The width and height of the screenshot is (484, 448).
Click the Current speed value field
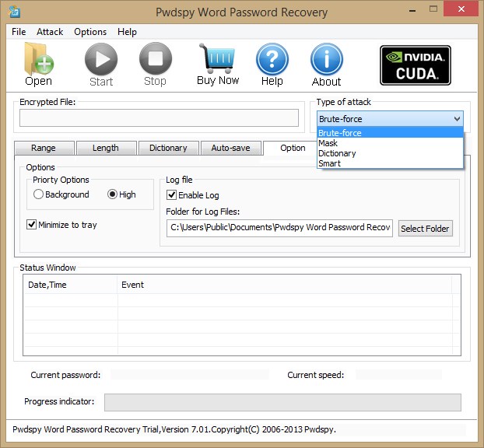pyautogui.click(x=398, y=375)
